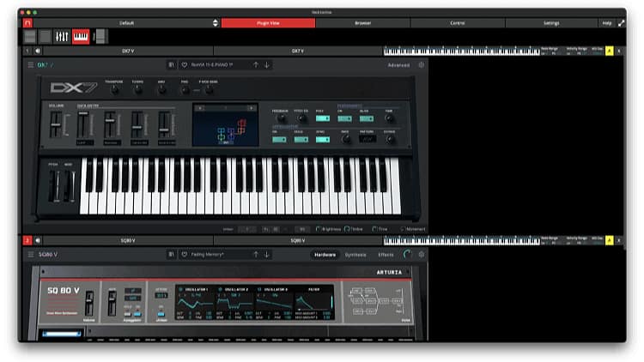Switch to the Browser tab
Viewport: 644px width, 362px height.
[x=363, y=23]
